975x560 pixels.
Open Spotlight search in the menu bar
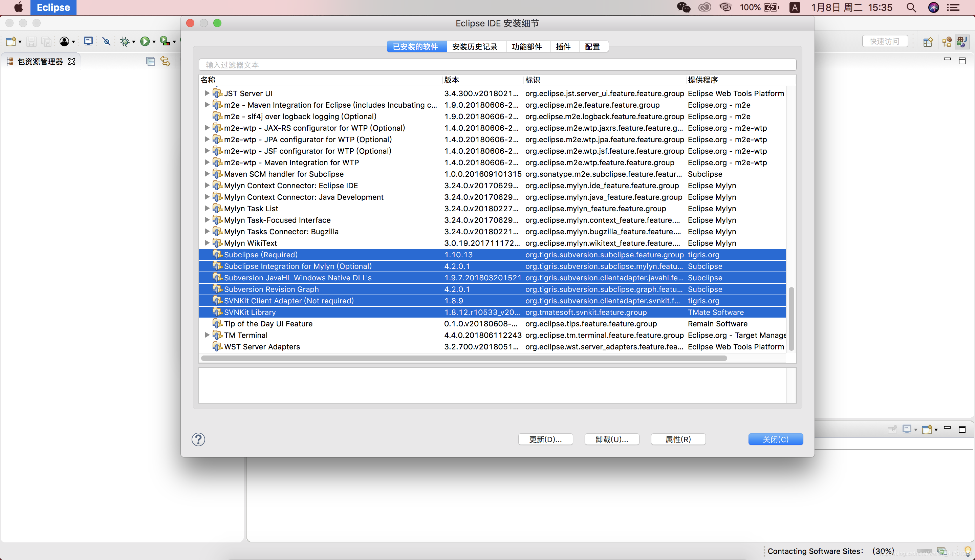tap(911, 7)
